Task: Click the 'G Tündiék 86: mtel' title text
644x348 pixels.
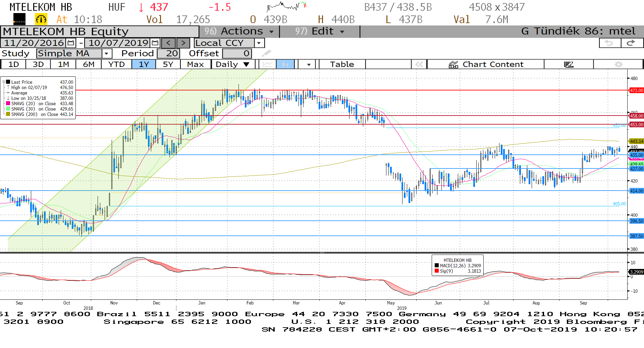Action: [578, 31]
